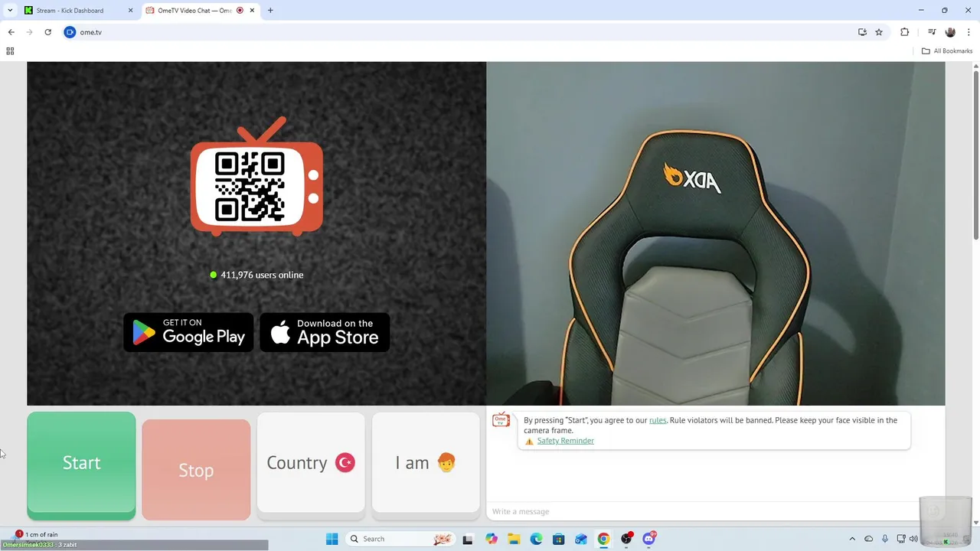Open the weather widget '1 cm of rain'

pyautogui.click(x=38, y=534)
